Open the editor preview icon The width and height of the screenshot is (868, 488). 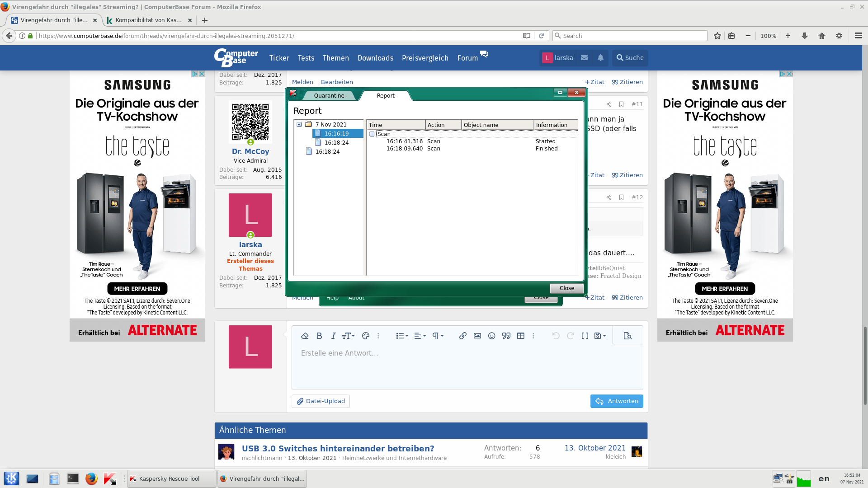pyautogui.click(x=627, y=336)
